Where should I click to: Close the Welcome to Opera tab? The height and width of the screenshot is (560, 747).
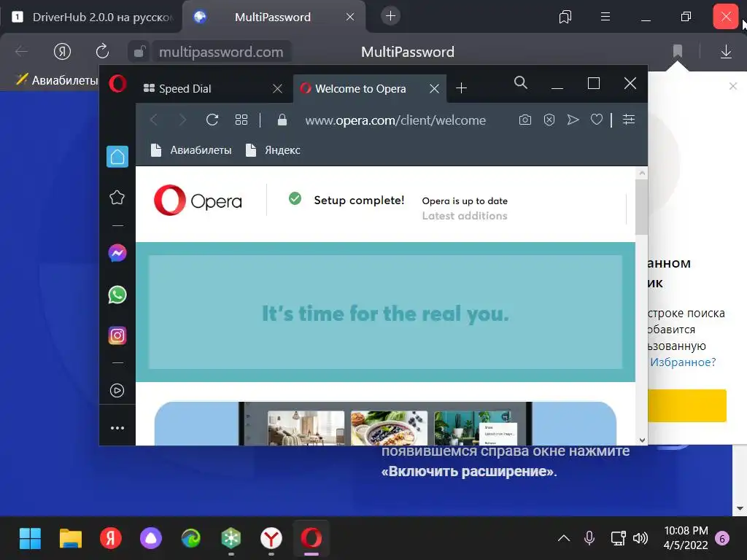tap(434, 88)
